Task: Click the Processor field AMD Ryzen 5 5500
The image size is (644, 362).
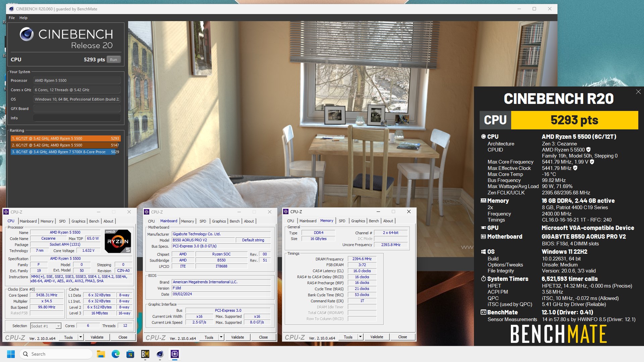Action: point(77,80)
